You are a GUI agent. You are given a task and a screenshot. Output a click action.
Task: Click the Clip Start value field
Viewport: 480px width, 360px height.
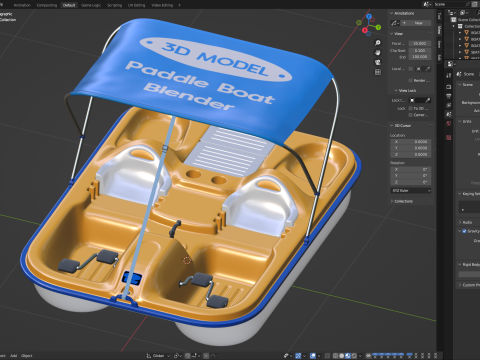420,50
